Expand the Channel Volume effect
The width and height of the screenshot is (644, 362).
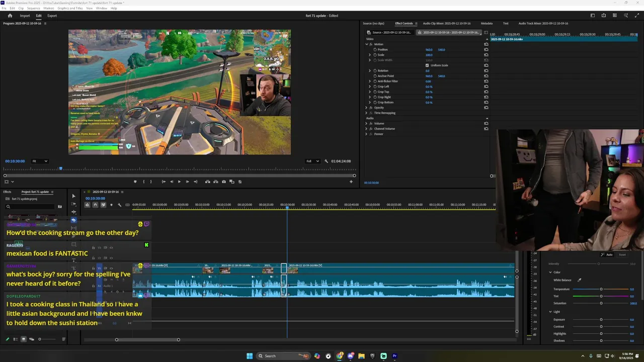tap(366, 129)
